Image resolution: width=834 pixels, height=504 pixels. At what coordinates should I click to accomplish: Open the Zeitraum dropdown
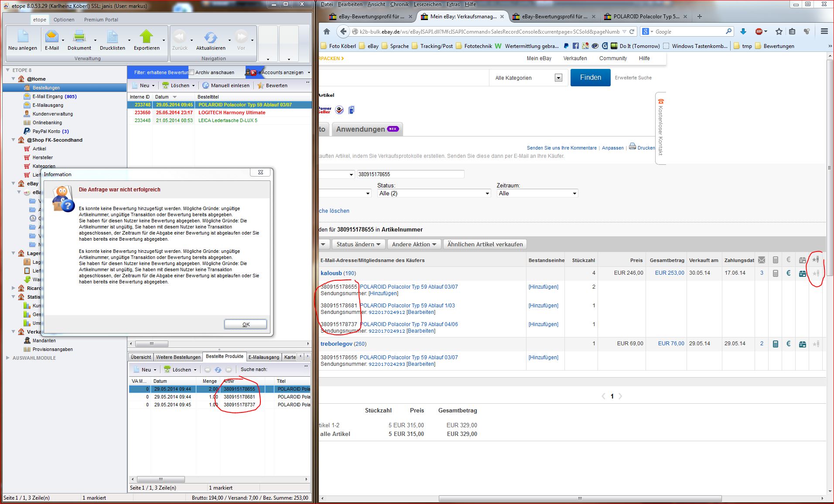(537, 193)
